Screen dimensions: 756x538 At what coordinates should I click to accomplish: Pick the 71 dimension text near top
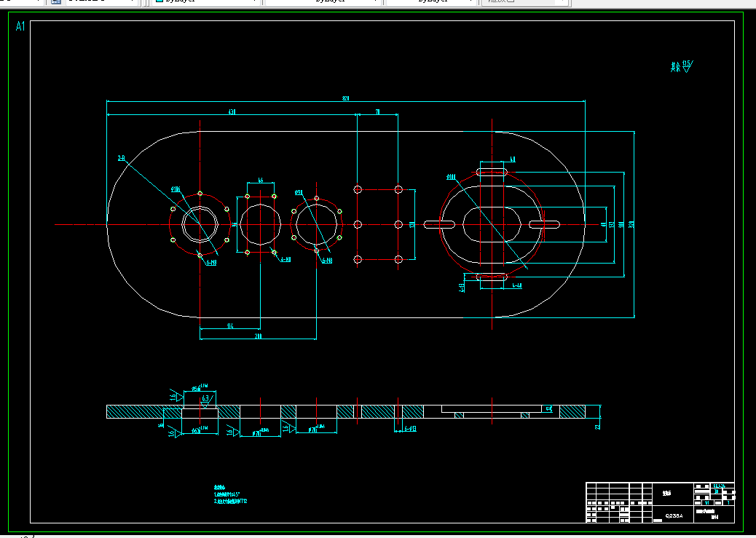pyautogui.click(x=377, y=112)
